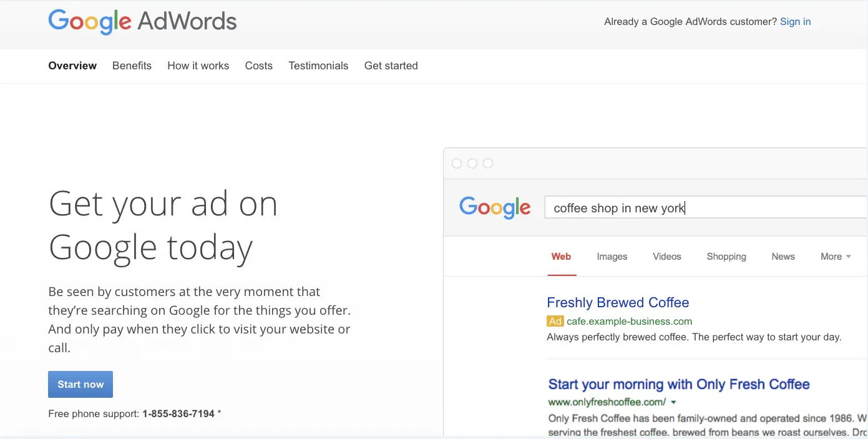Click the Sign in link
The height and width of the screenshot is (439, 868).
(x=795, y=22)
